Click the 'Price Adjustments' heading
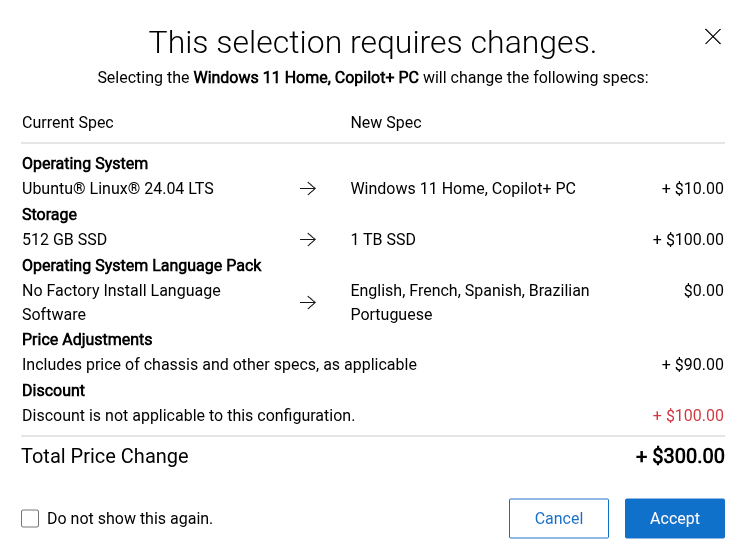The height and width of the screenshot is (560, 746). coord(87,340)
